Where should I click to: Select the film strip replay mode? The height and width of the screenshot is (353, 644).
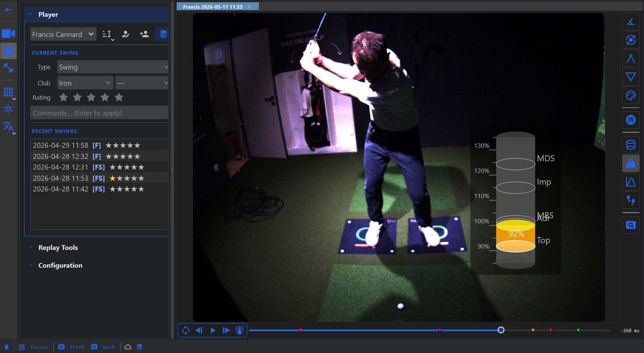8,51
